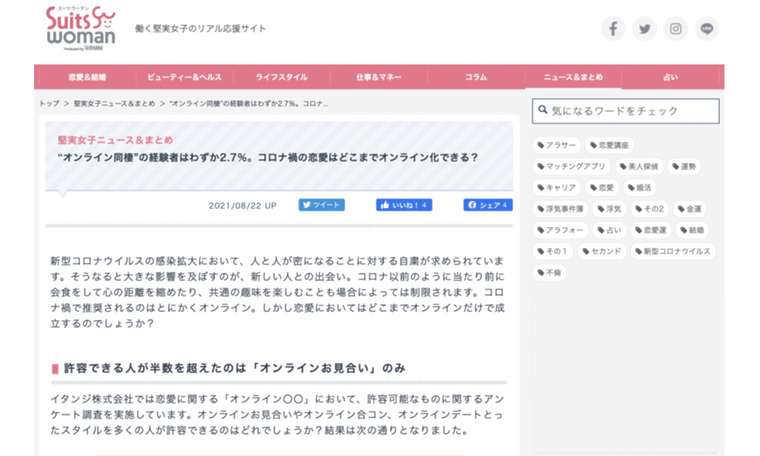Open the Twitter icon in the header

(x=644, y=29)
